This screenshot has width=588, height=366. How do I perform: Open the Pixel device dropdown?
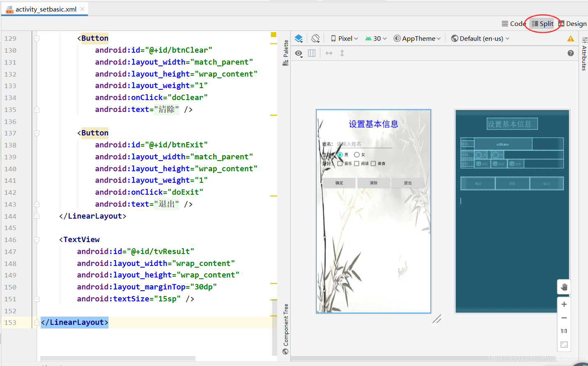(x=345, y=38)
